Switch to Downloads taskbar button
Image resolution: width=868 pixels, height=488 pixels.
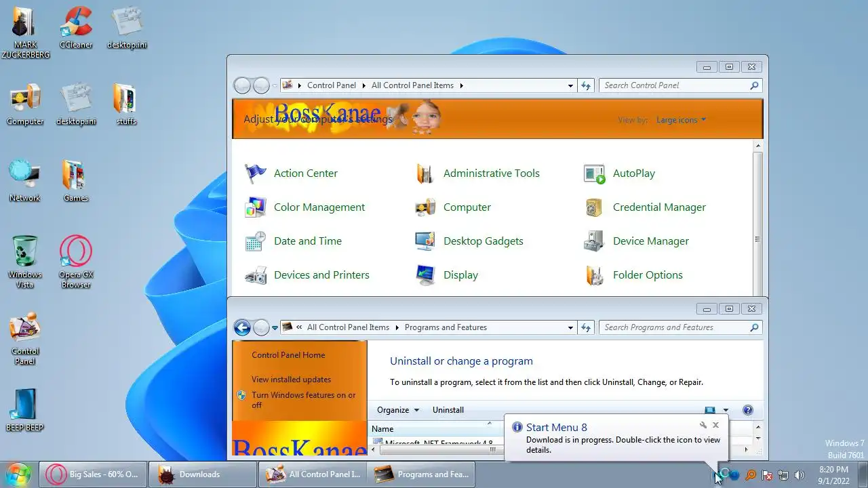click(x=202, y=474)
